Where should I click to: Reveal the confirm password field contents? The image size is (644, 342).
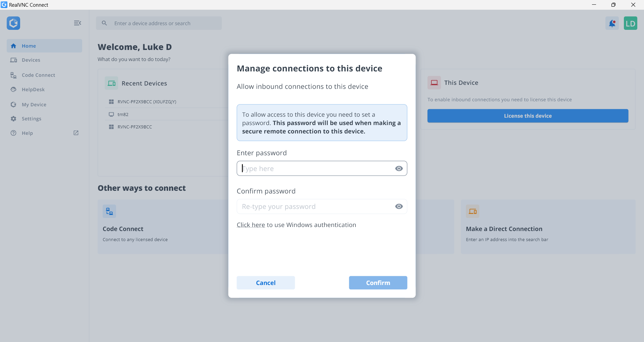(398, 206)
